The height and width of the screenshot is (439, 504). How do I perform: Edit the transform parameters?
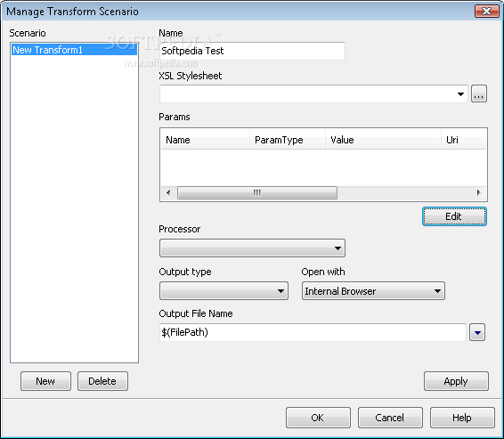(454, 216)
